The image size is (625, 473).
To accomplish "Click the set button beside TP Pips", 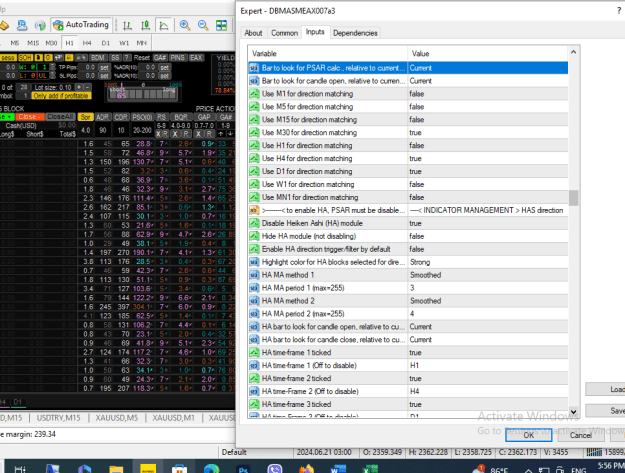I will tap(104, 67).
